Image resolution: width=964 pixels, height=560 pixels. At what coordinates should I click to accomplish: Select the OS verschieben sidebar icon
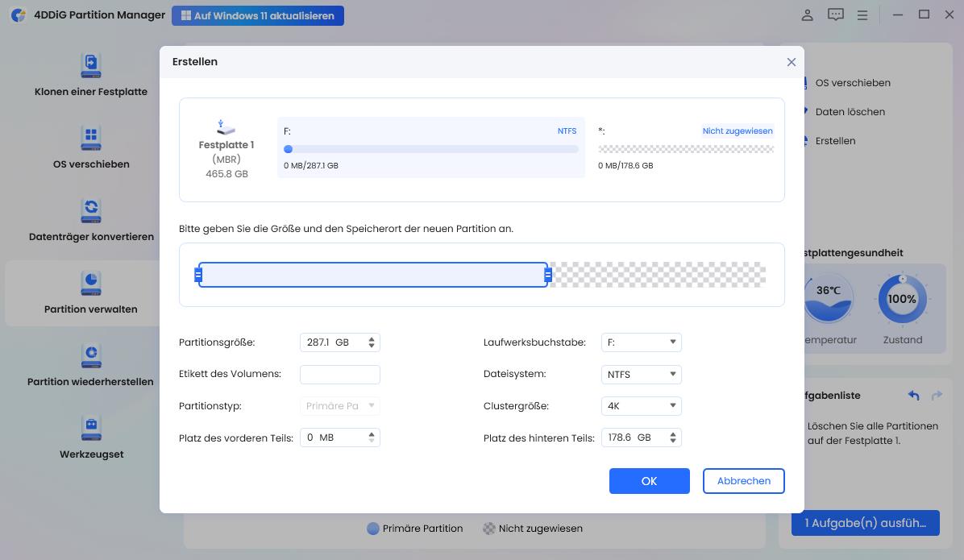tap(90, 138)
